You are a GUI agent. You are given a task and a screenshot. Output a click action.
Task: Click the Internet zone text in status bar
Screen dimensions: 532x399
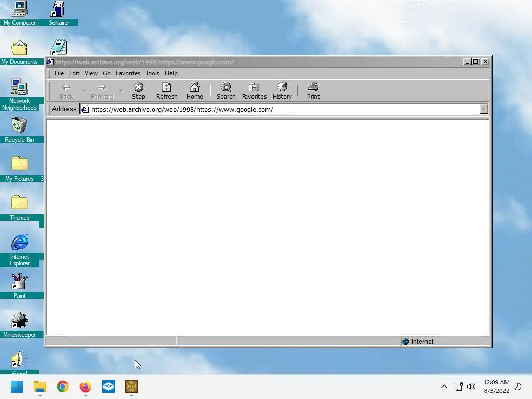422,342
